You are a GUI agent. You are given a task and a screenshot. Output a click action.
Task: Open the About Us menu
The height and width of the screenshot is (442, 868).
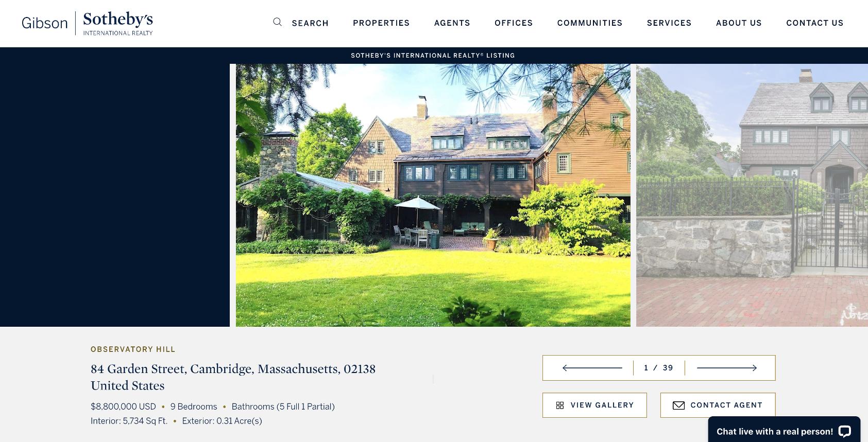point(739,23)
